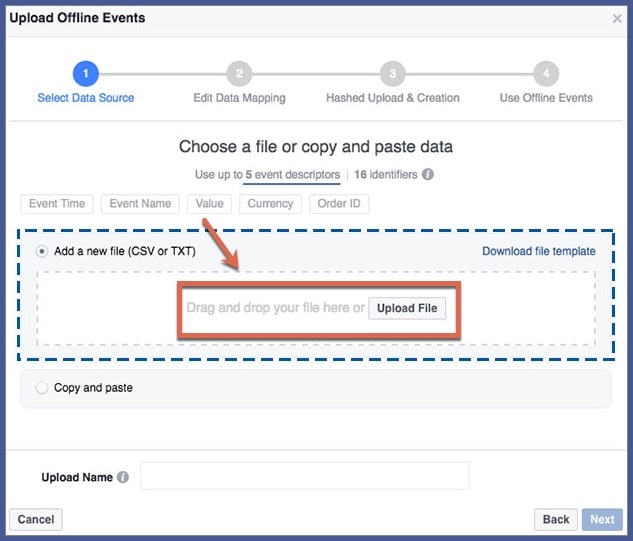This screenshot has width=633, height=541.
Task: Click info icon beside Upload Name
Action: pos(123,477)
